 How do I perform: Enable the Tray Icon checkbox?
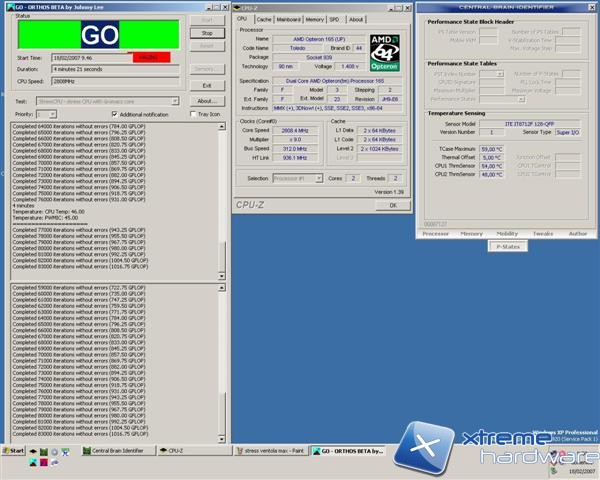[192, 114]
